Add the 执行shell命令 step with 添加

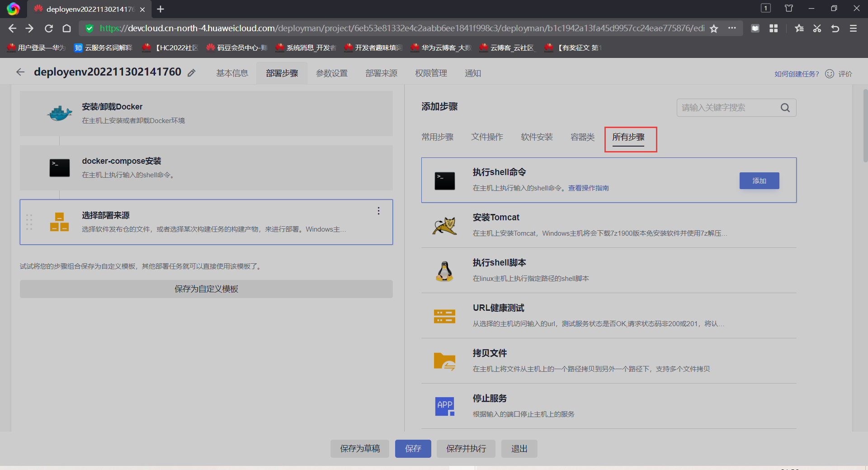[759, 181]
